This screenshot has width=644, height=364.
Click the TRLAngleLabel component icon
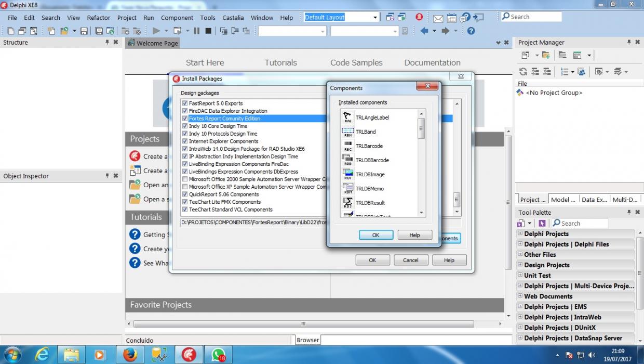(x=348, y=118)
